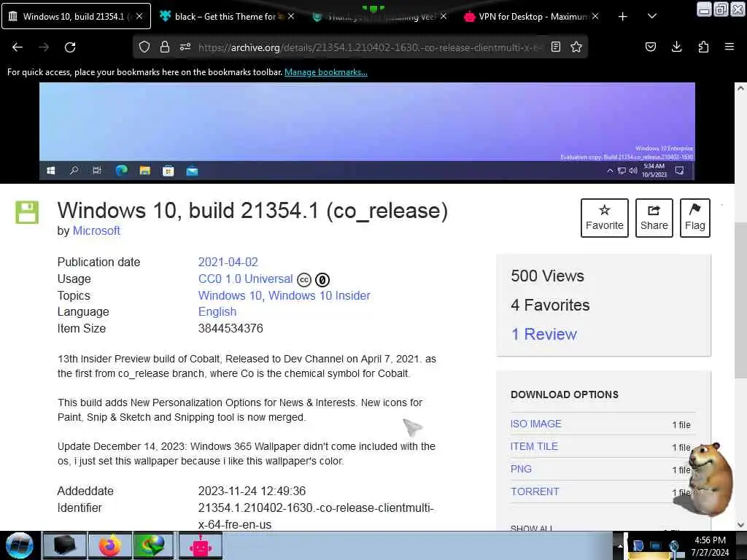Open the Windows Start orb

coord(20,545)
